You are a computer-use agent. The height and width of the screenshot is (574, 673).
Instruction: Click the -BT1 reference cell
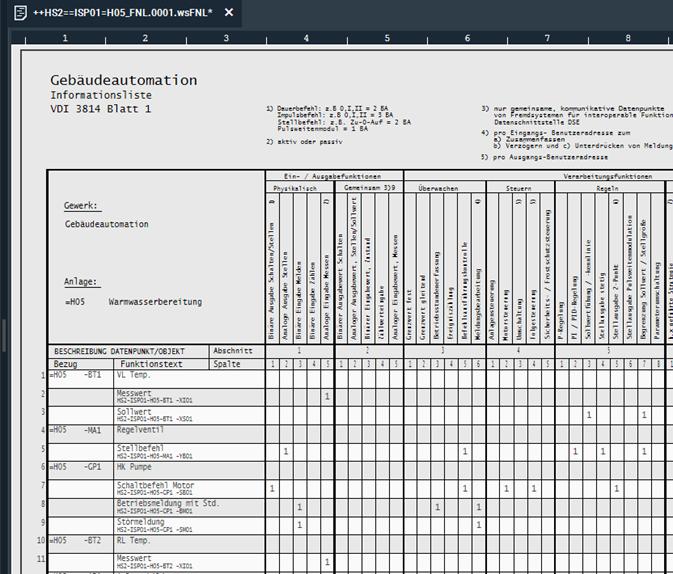point(92,375)
